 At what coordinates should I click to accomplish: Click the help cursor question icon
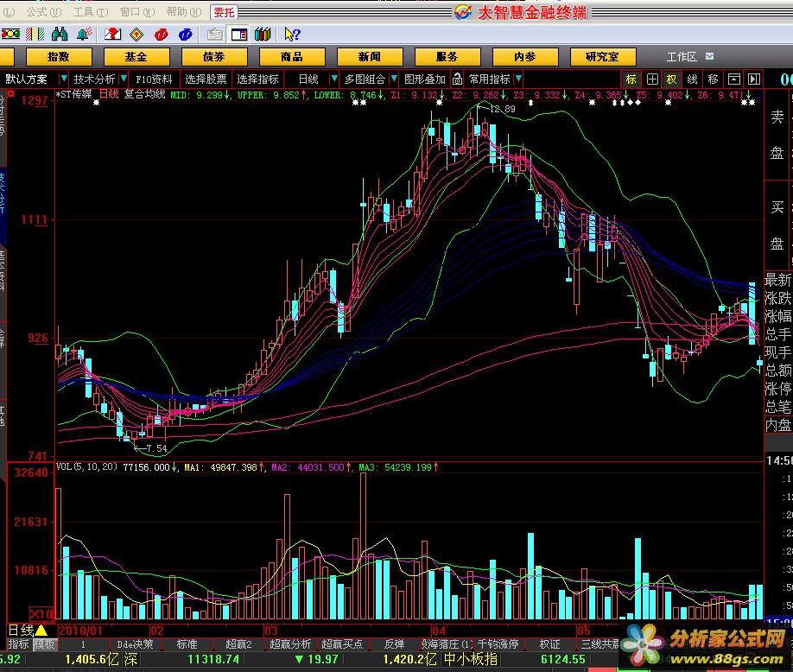click(292, 34)
